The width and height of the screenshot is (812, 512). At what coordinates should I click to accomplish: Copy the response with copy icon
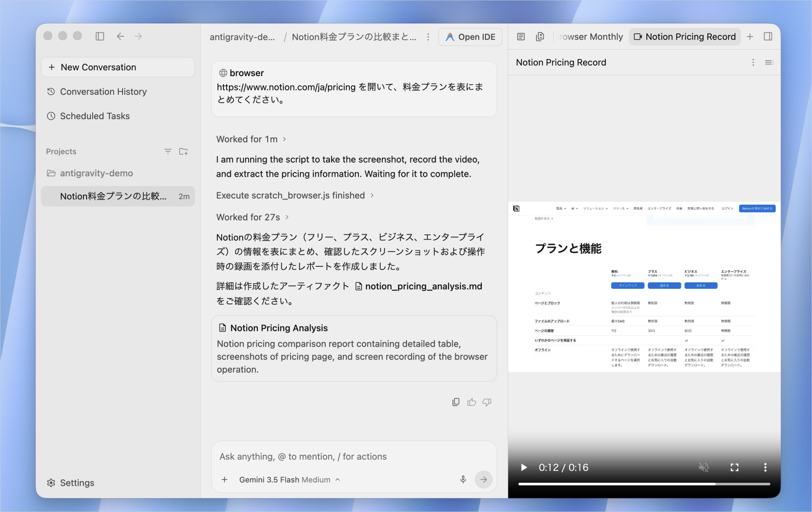(456, 402)
